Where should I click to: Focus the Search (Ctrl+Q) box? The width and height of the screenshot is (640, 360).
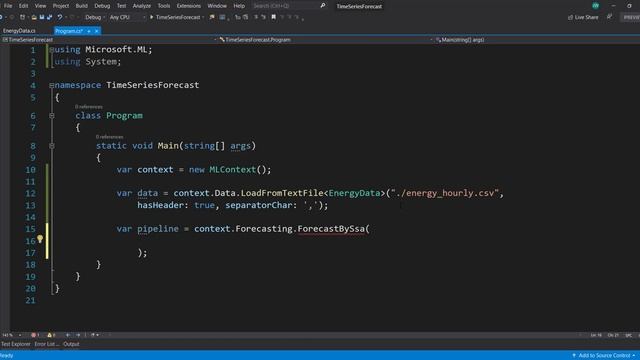point(286,6)
